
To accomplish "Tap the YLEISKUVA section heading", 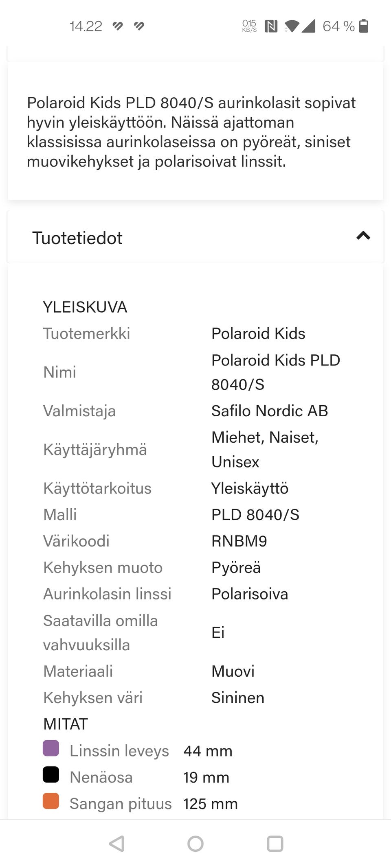I will pos(85,307).
